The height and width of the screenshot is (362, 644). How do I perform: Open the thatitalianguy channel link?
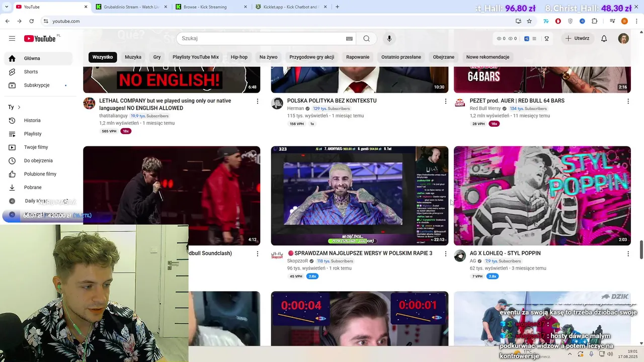tap(113, 116)
